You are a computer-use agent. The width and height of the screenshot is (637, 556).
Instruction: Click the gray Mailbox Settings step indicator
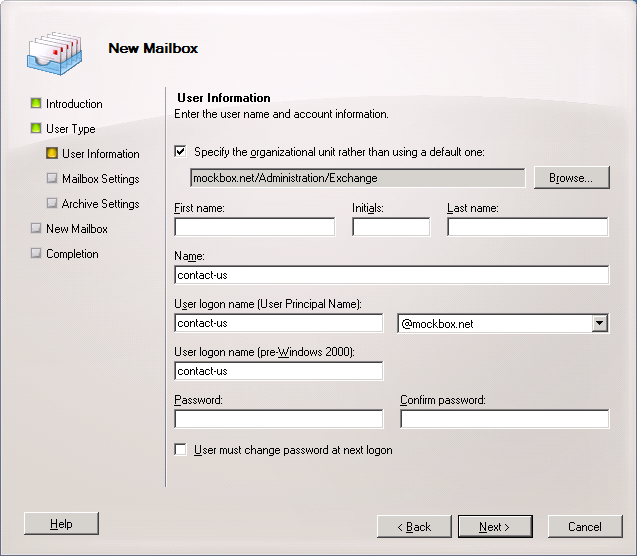(x=52, y=178)
